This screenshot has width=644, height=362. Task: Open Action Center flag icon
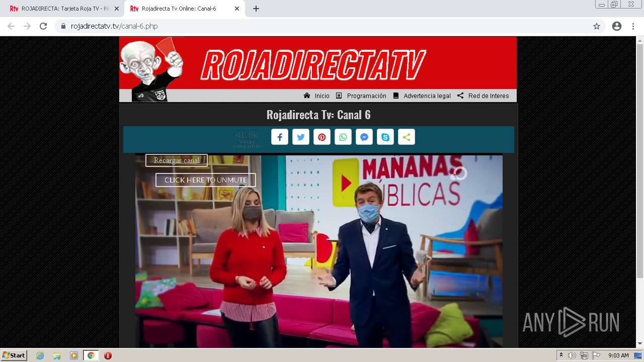pyautogui.click(x=596, y=355)
